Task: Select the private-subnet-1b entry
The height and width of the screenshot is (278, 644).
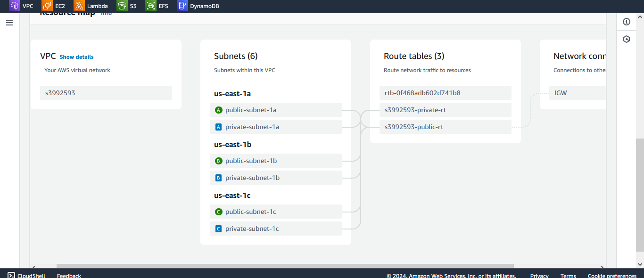Action: tap(276, 178)
